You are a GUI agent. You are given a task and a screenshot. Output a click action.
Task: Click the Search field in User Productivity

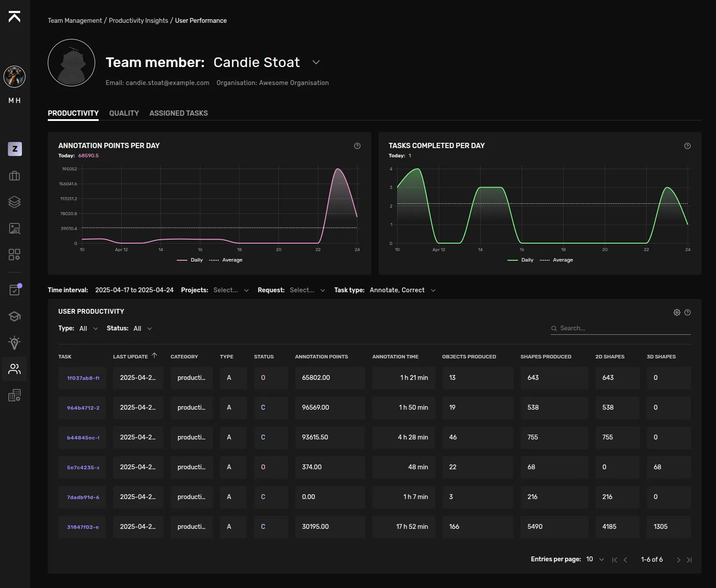[x=621, y=328]
